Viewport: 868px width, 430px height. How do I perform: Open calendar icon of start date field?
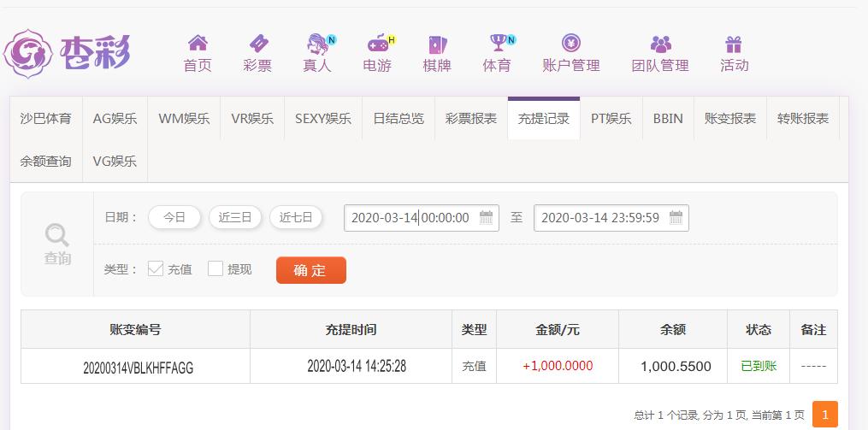point(486,217)
